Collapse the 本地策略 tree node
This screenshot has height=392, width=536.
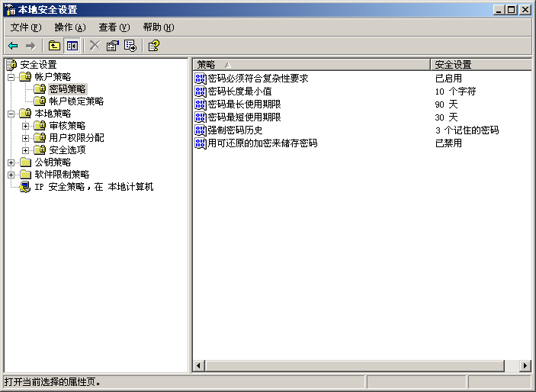(x=11, y=114)
